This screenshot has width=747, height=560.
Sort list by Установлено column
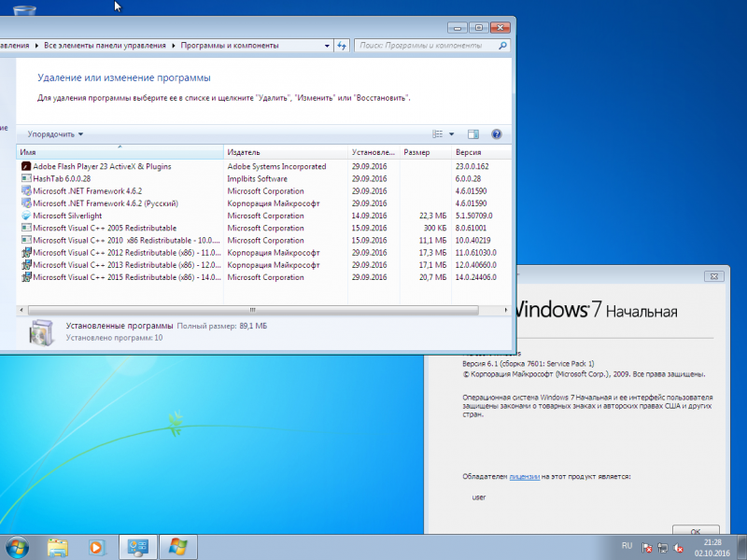tap(374, 152)
